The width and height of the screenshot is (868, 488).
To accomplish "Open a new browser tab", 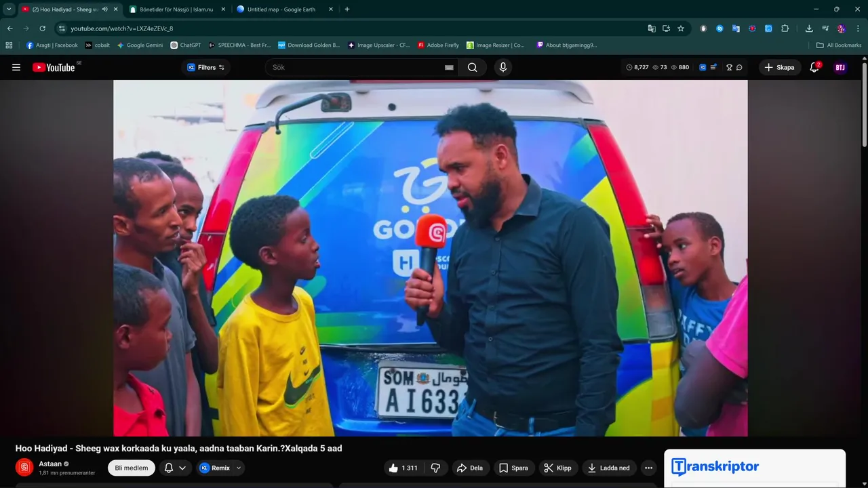I will coord(347,9).
